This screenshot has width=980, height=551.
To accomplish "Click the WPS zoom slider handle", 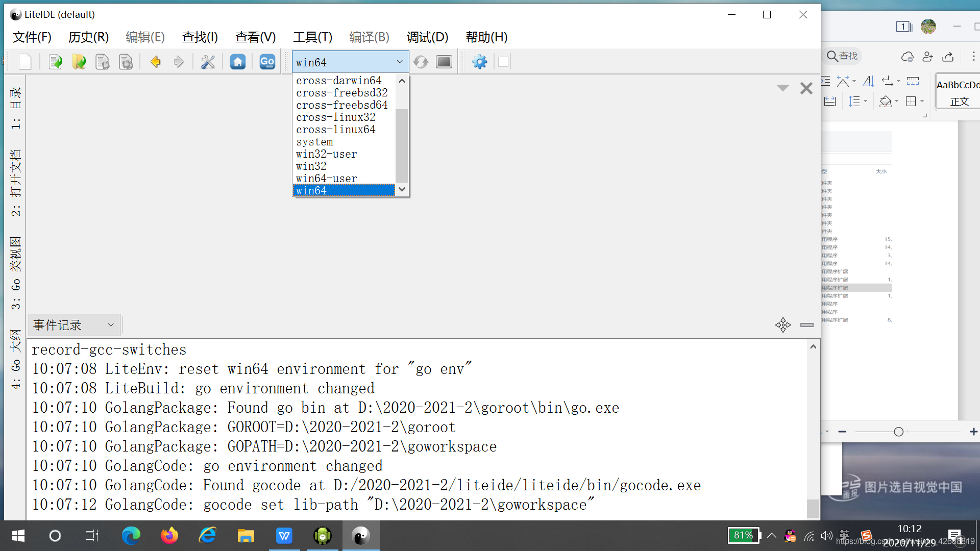I will click(x=898, y=432).
